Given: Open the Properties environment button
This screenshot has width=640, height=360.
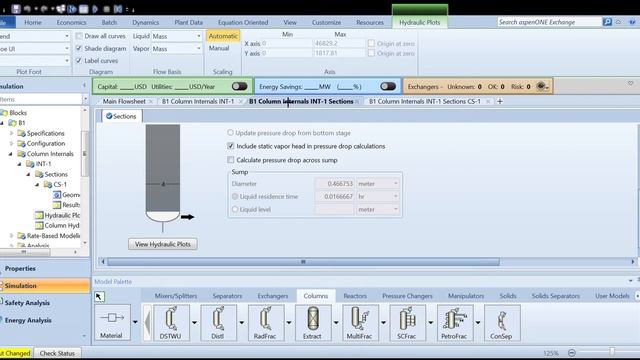Looking at the screenshot, I should pos(45,269).
